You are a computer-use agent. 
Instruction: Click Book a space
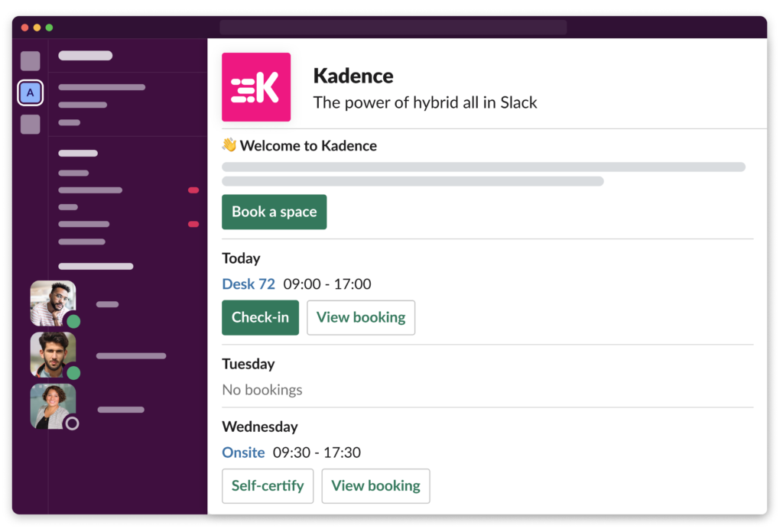274,212
